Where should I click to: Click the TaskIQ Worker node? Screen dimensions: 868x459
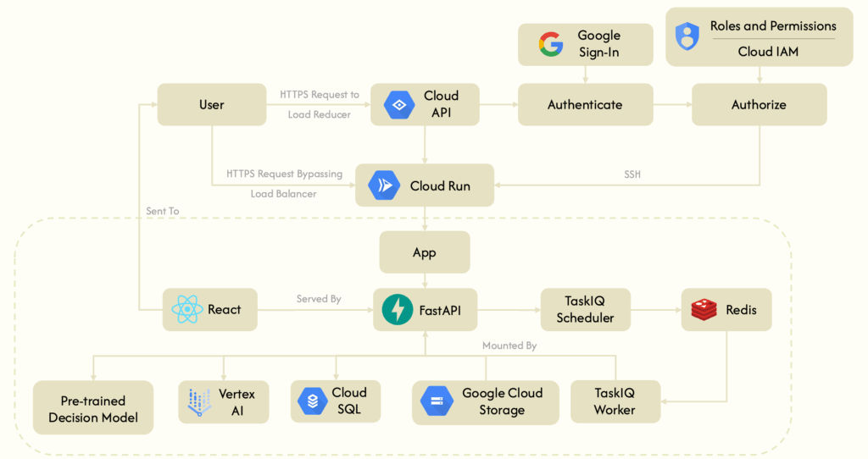click(x=615, y=401)
